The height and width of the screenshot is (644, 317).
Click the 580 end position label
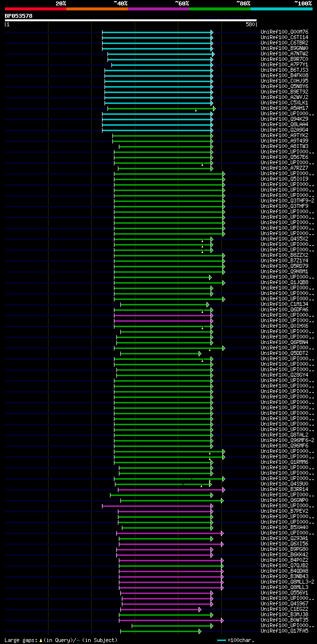250,24
